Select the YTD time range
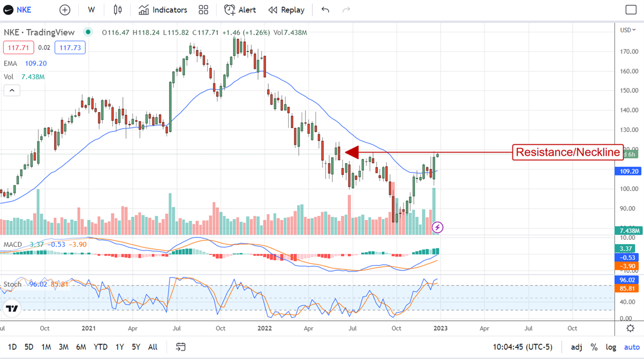This screenshot has height=359, width=644. click(100, 347)
